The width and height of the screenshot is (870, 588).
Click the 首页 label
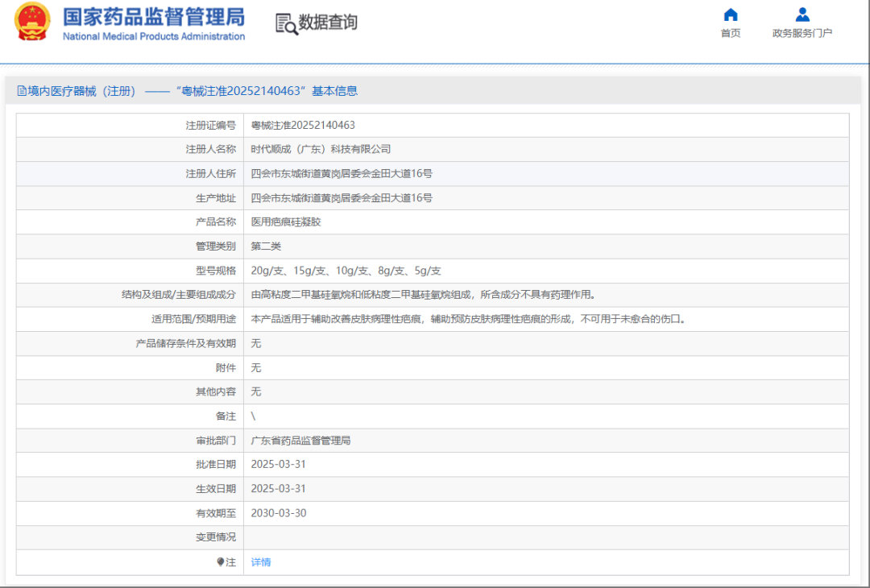tap(731, 33)
